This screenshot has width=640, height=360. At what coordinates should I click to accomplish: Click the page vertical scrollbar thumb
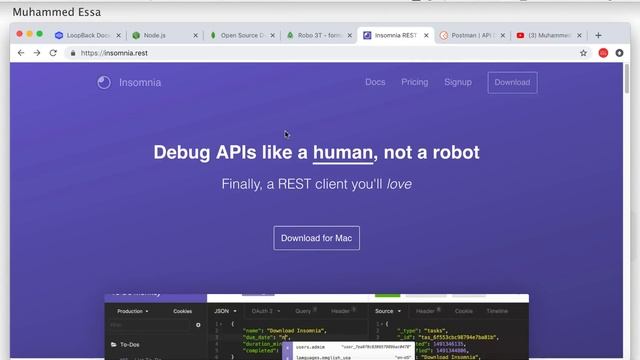click(x=627, y=79)
